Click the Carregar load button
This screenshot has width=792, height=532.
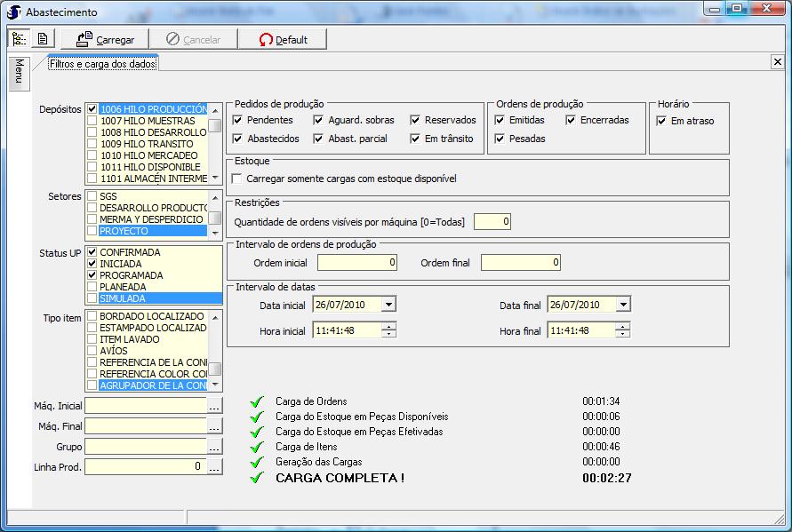105,39
